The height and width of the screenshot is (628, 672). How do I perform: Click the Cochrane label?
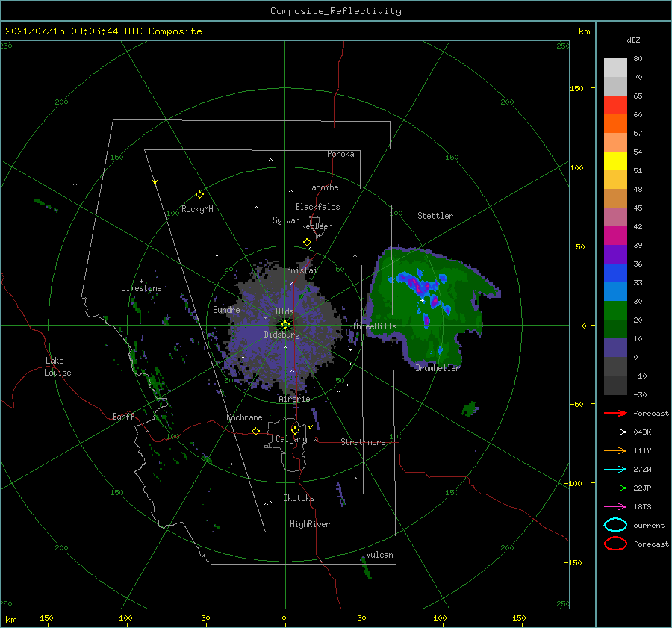click(x=244, y=417)
